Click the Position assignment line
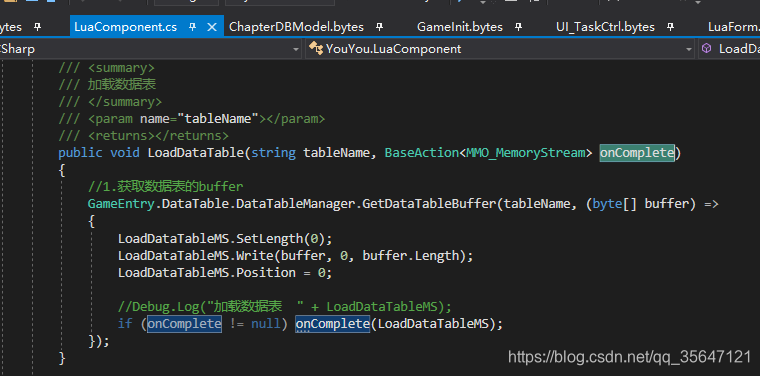Screen dimensions: 760x376 click(x=225, y=272)
